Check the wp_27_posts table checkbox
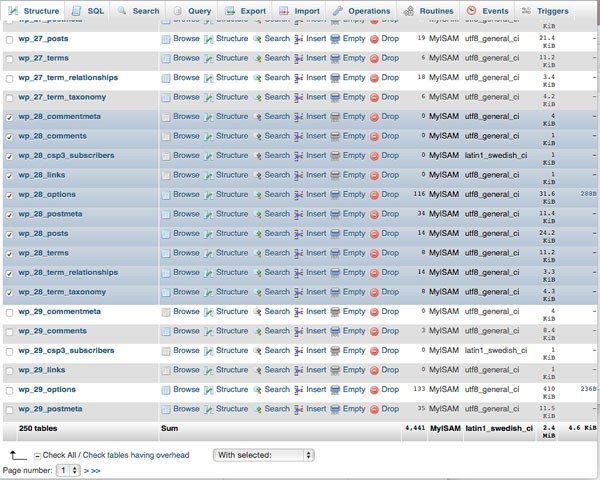 10,39
